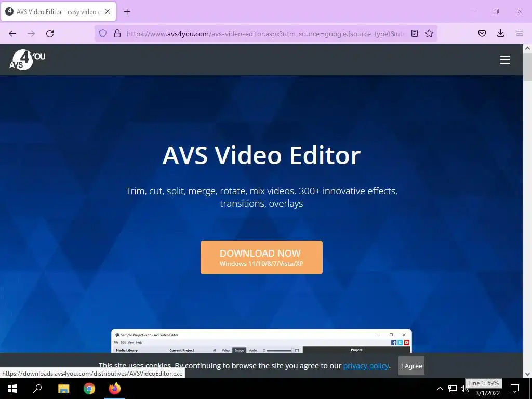Click the address bar URL field
This screenshot has height=399, width=532.
[x=265, y=34]
